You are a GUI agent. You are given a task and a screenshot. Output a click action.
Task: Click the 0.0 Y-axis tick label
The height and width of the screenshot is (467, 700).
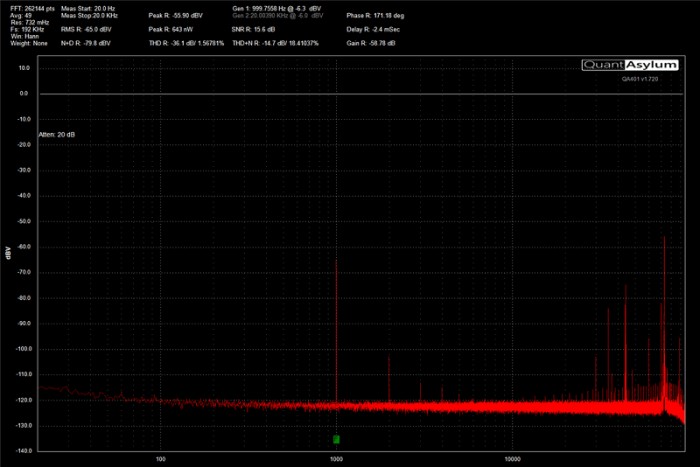(24, 93)
